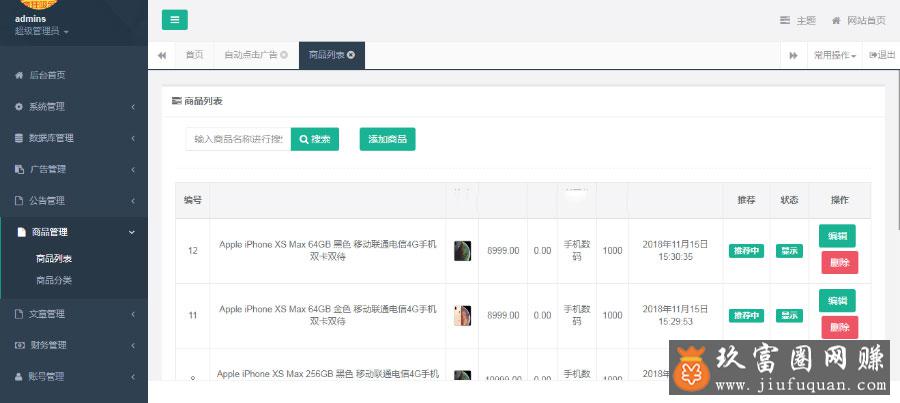Screen dimensions: 900x403
Task: Click product 12 name text
Action: pyautogui.click(x=328, y=251)
